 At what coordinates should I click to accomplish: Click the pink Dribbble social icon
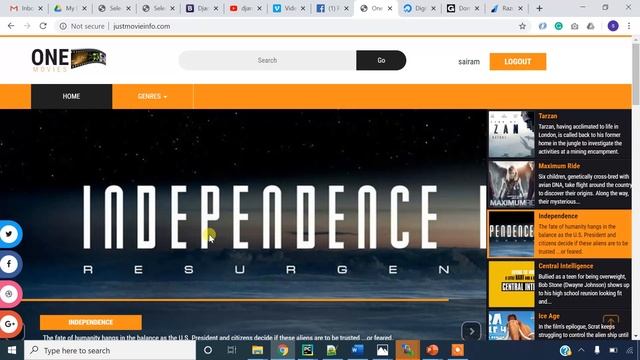(9, 294)
